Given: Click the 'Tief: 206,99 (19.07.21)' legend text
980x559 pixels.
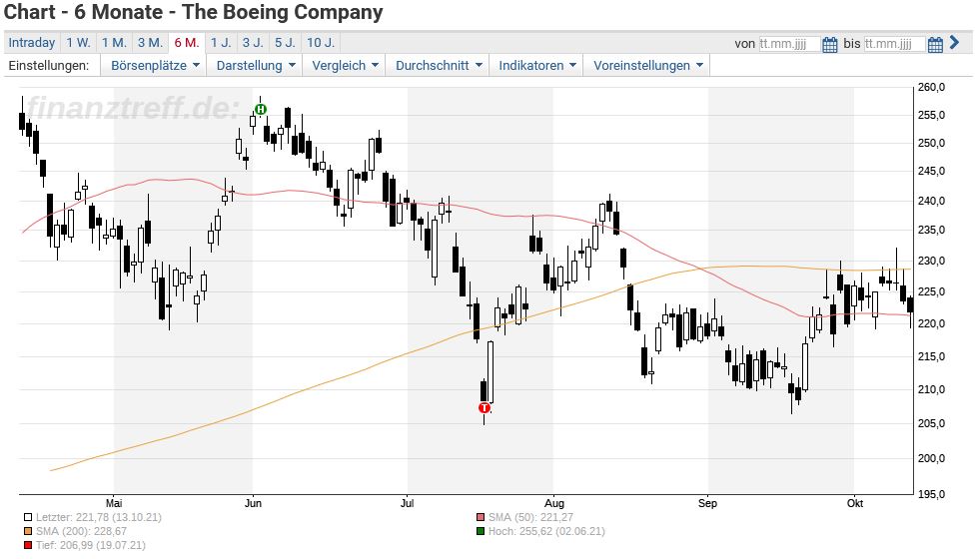Looking at the screenshot, I should click(91, 545).
